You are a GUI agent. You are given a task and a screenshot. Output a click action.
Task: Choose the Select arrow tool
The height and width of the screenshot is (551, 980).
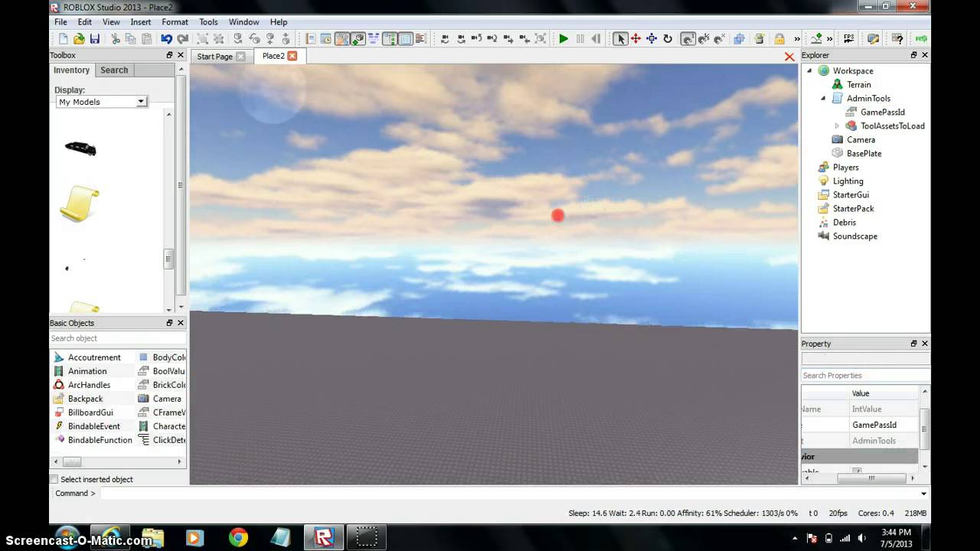point(620,39)
